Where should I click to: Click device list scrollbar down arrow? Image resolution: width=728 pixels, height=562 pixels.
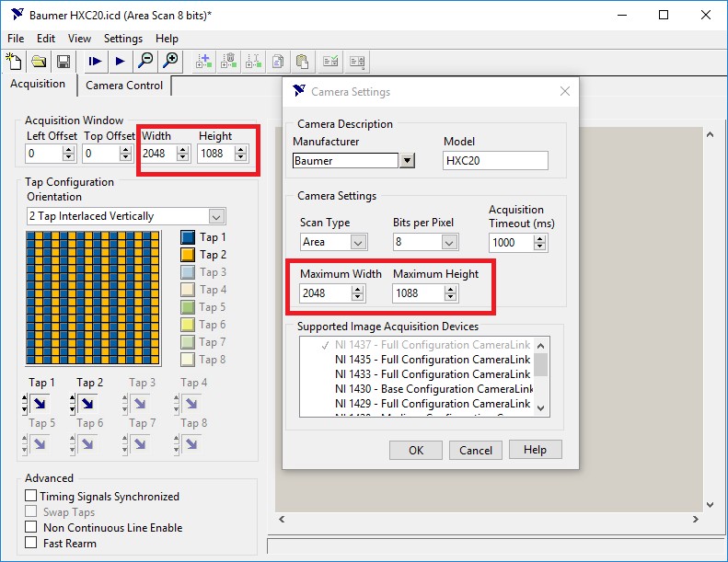540,408
